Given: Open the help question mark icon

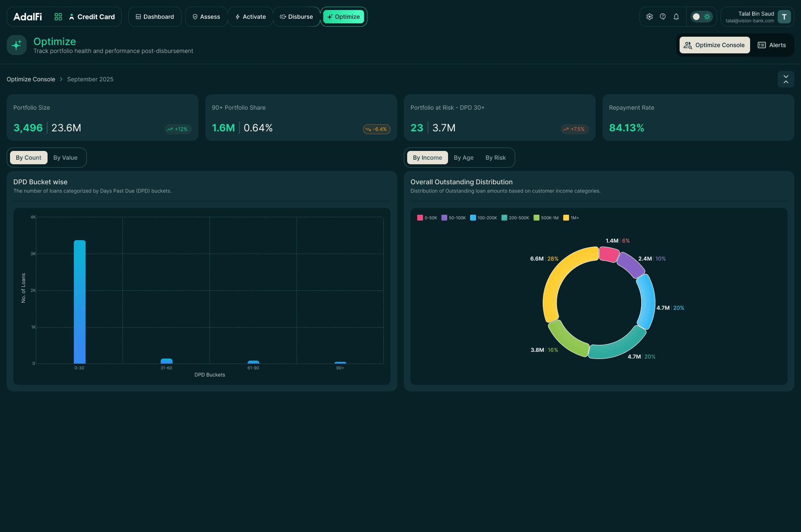Looking at the screenshot, I should pos(663,17).
